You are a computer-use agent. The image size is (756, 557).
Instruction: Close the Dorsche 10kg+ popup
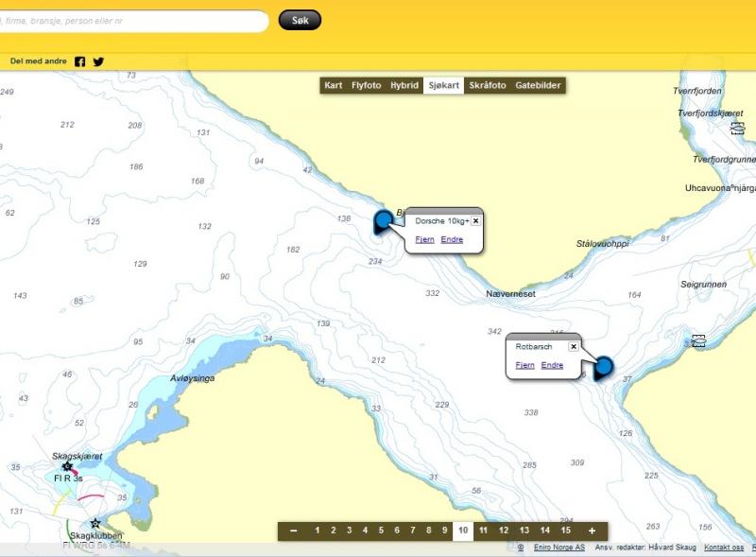[x=475, y=220]
